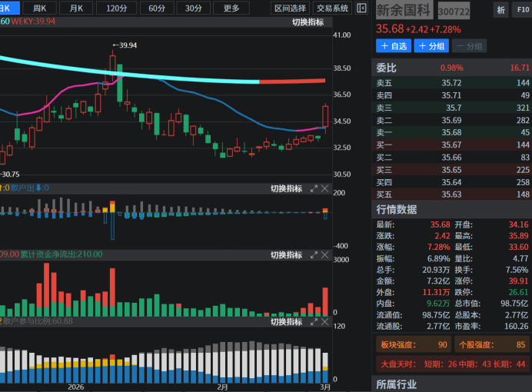Maximize the 散户出 indicator sub-chart
Viewport: 532px width, 392px height.
click(314, 188)
